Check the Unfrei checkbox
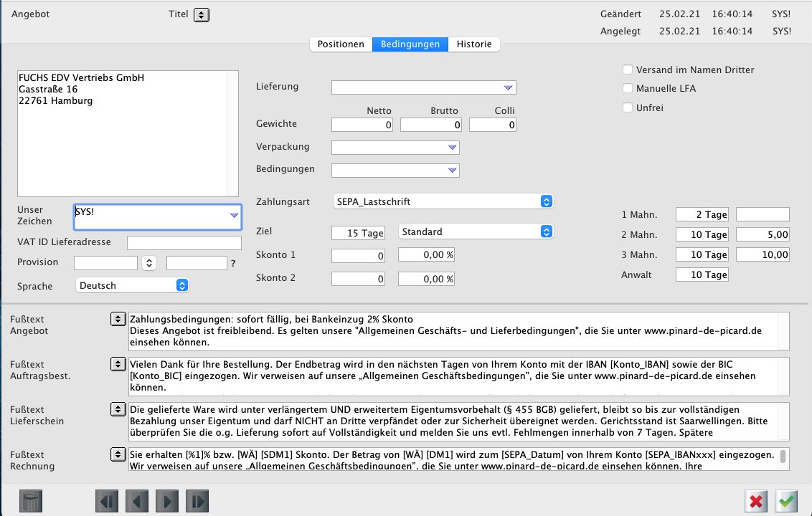 pyautogui.click(x=628, y=107)
